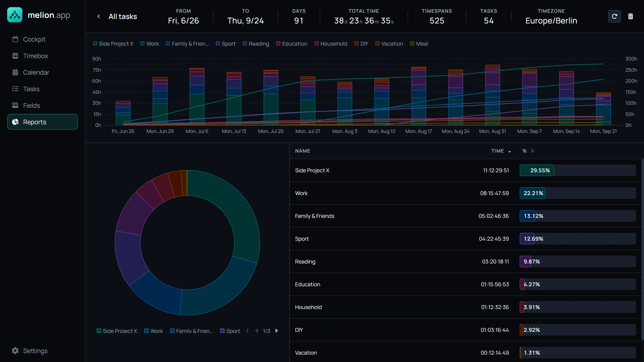Toggle DIY series in chart legend
Image resolution: width=644 pixels, height=362 pixels.
point(361,44)
